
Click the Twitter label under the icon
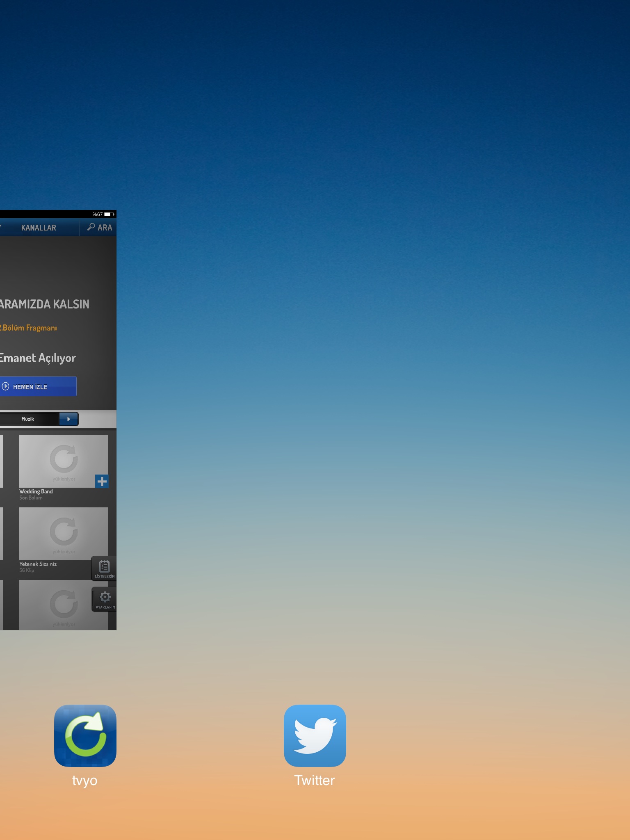[315, 780]
